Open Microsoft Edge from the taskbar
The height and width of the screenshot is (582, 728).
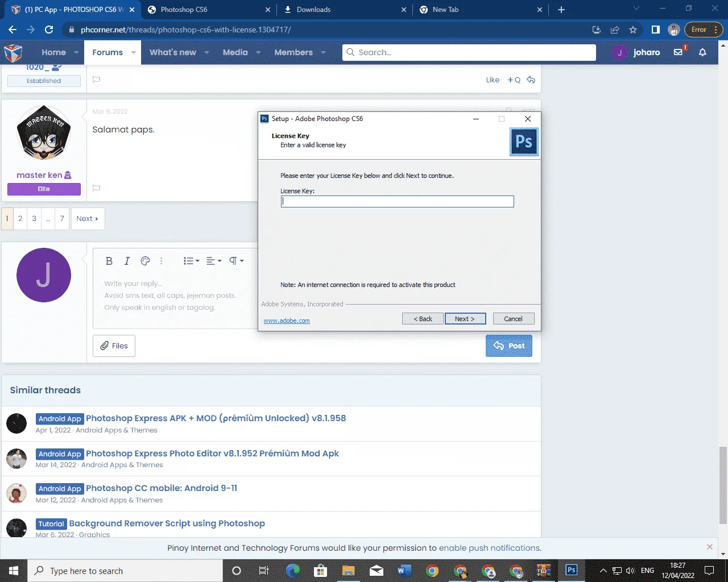pyautogui.click(x=293, y=571)
